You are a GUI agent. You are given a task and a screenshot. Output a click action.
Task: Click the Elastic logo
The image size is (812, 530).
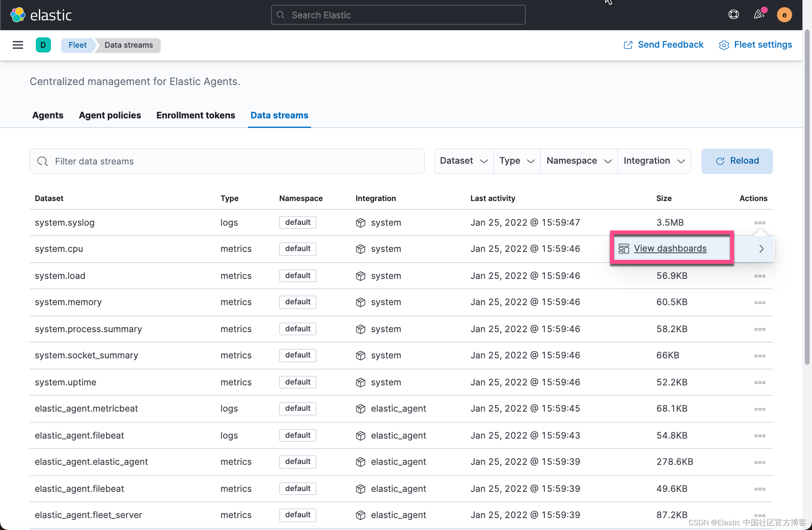pos(41,15)
